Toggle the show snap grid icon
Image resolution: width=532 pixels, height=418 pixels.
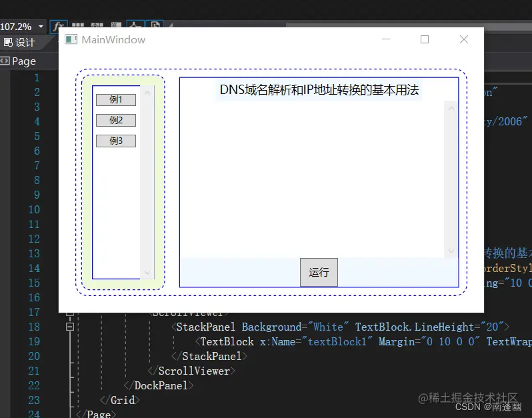[78, 25]
